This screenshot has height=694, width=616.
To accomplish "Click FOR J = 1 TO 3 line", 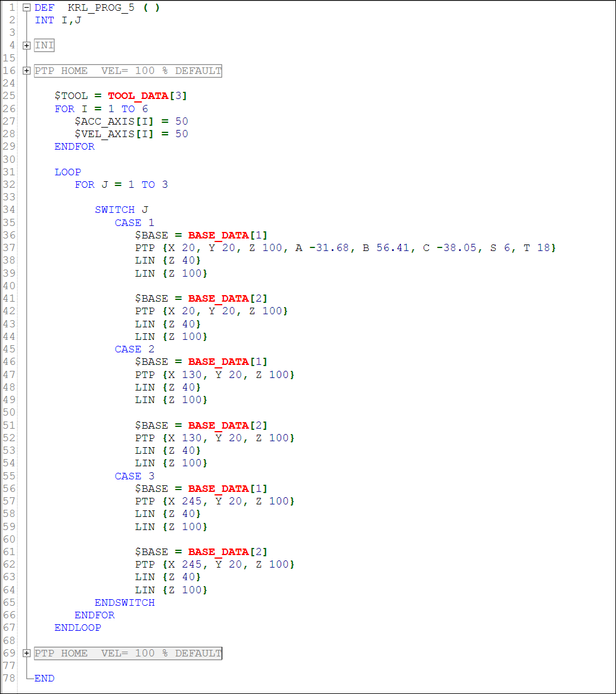I will click(x=121, y=185).
